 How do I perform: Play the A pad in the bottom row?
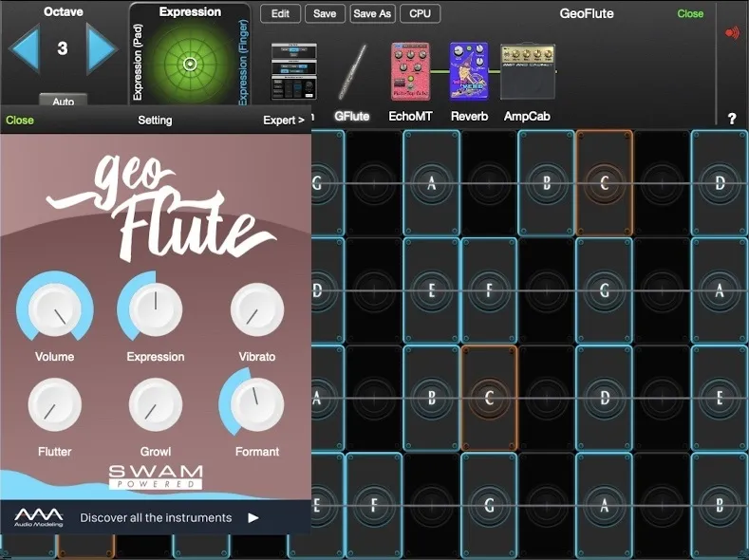pyautogui.click(x=605, y=505)
